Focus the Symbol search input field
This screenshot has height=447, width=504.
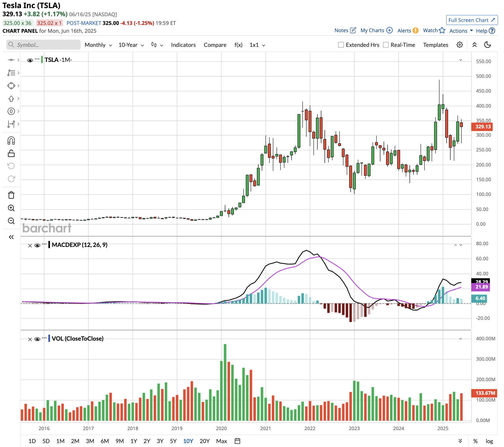click(43, 45)
